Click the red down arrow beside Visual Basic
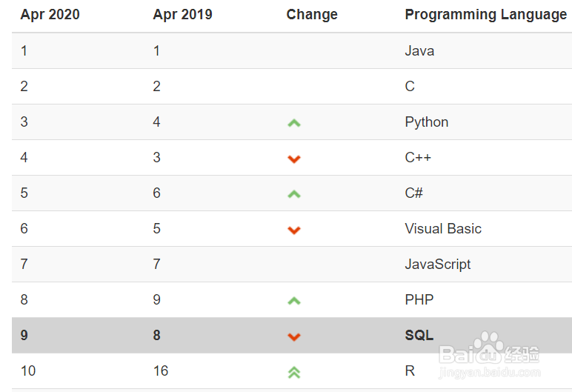572x392 pixels. tap(294, 230)
